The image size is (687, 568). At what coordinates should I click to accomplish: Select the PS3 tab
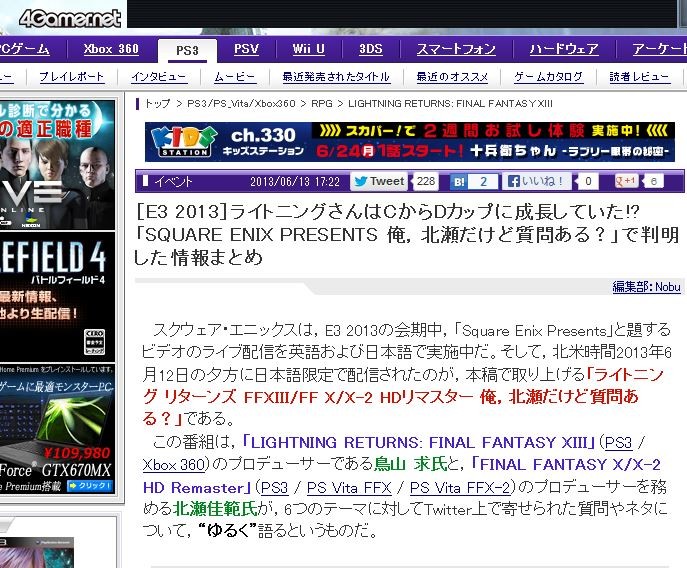point(187,50)
